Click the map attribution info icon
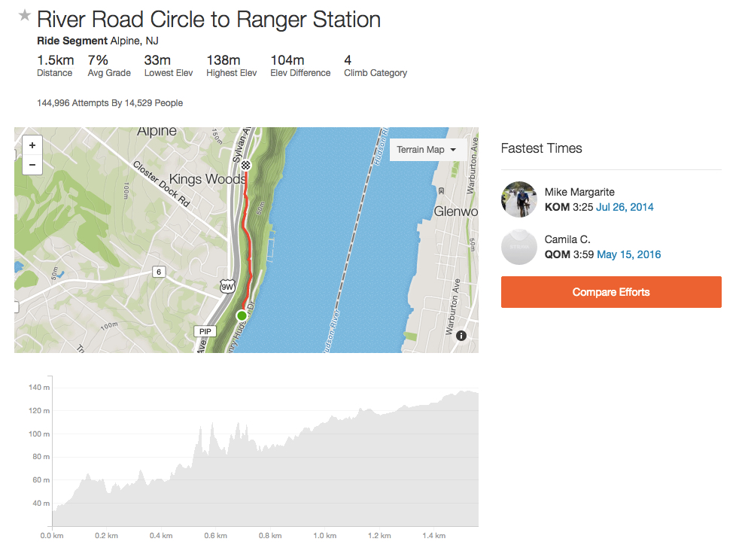Image resolution: width=742 pixels, height=560 pixels. pos(461,336)
